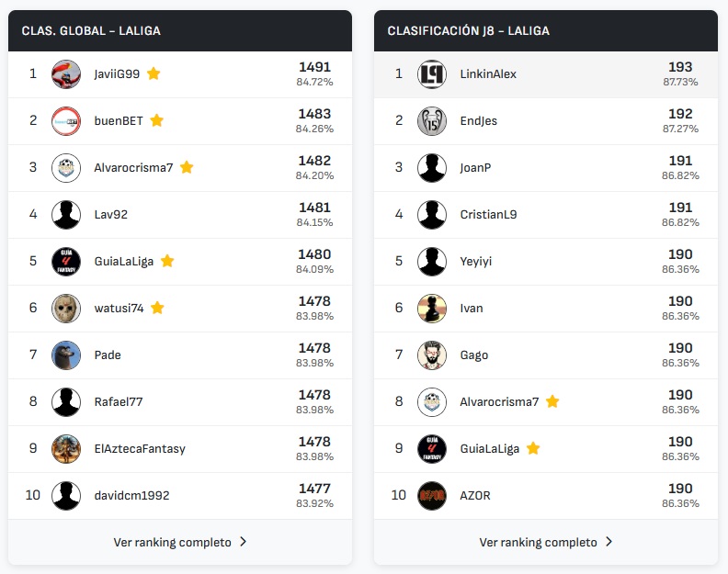Click AZOR's red logo avatar
The image size is (728, 574).
(x=432, y=496)
